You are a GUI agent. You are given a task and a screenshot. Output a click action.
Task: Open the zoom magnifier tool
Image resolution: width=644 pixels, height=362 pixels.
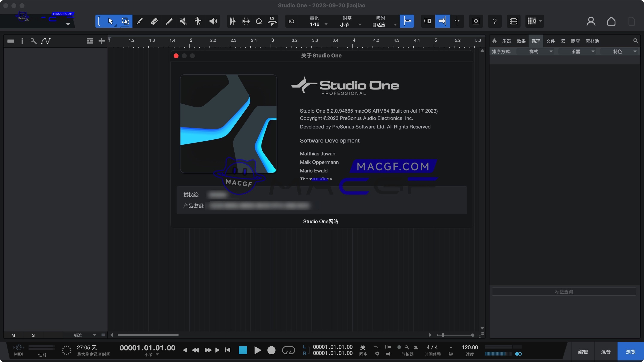tap(259, 21)
